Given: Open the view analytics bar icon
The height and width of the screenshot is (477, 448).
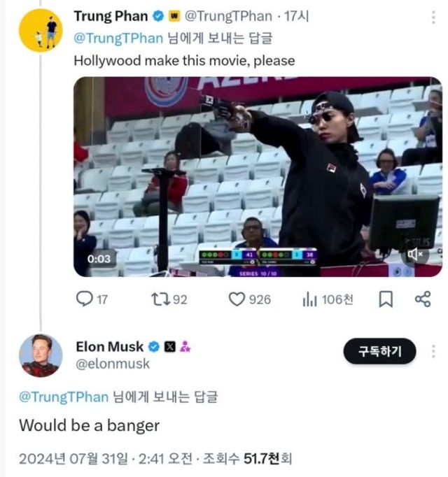Looking at the screenshot, I should [x=309, y=299].
